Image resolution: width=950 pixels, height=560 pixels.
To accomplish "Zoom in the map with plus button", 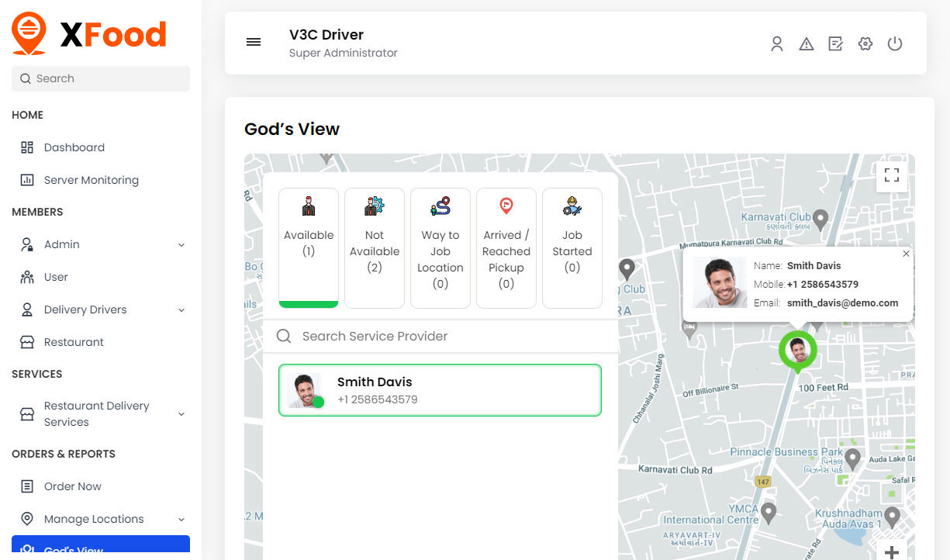I will [892, 551].
